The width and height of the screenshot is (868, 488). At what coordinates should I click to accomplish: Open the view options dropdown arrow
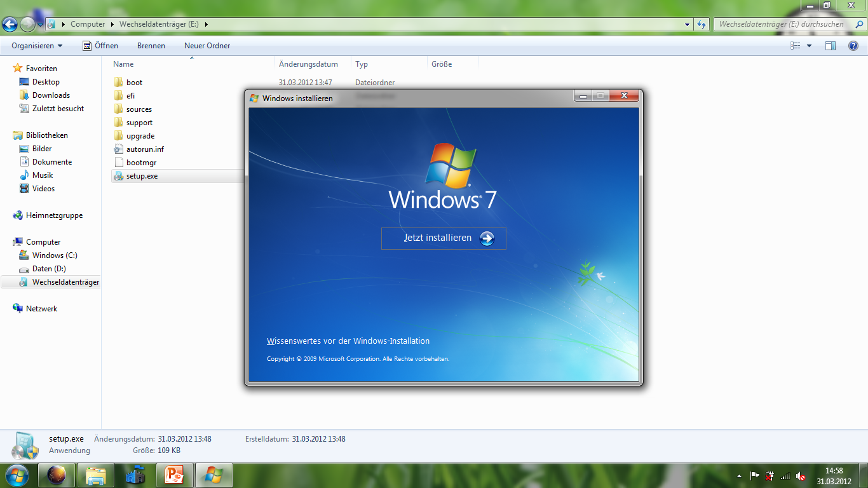[x=809, y=46]
